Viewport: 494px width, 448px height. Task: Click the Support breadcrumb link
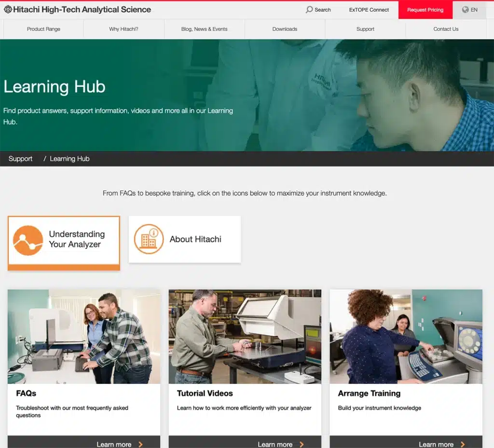[x=20, y=159]
